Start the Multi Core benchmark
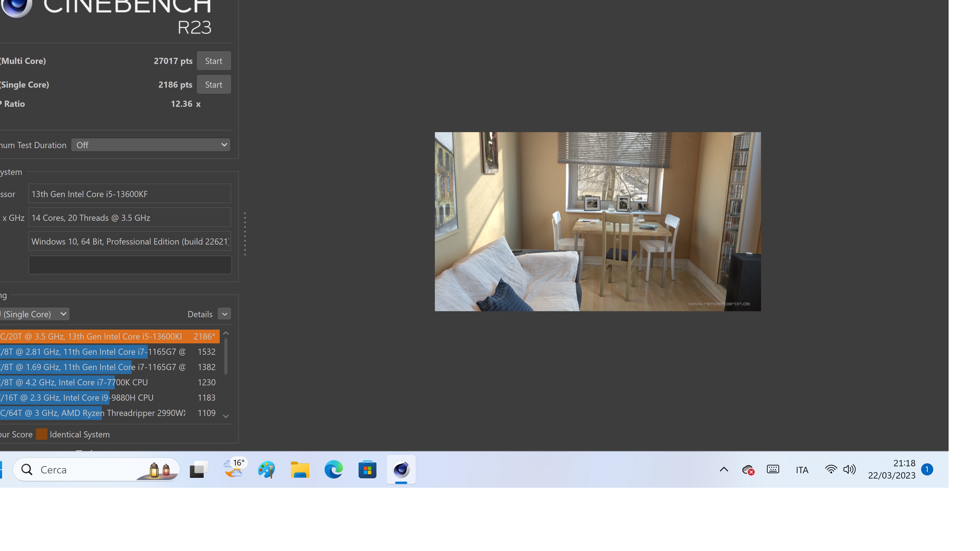The width and height of the screenshot is (980, 551). pos(213,61)
